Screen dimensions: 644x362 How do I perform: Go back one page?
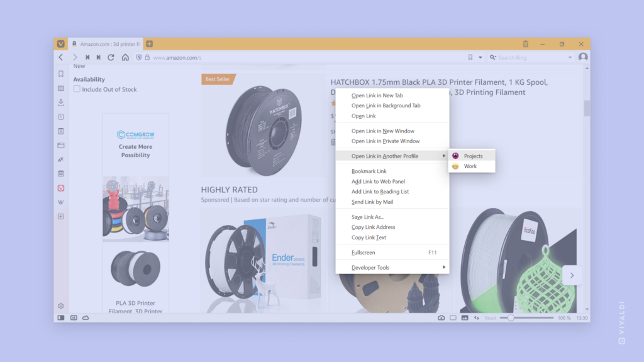click(61, 57)
